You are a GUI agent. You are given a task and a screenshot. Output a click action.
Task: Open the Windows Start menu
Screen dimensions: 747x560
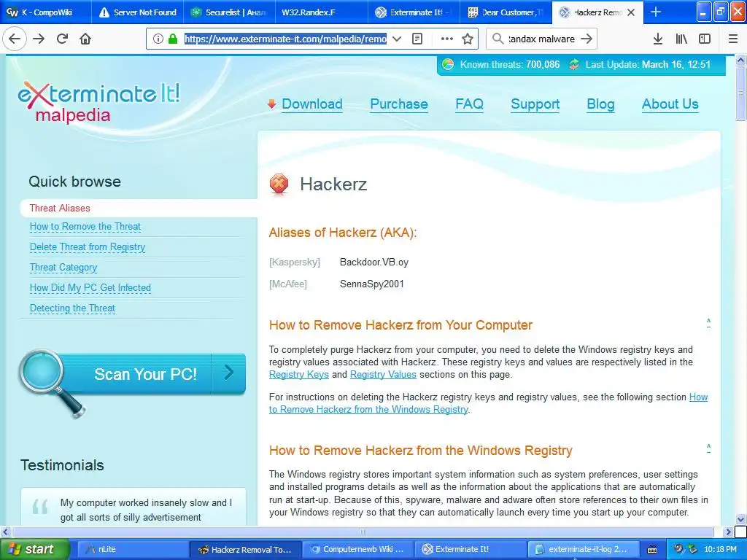point(35,549)
